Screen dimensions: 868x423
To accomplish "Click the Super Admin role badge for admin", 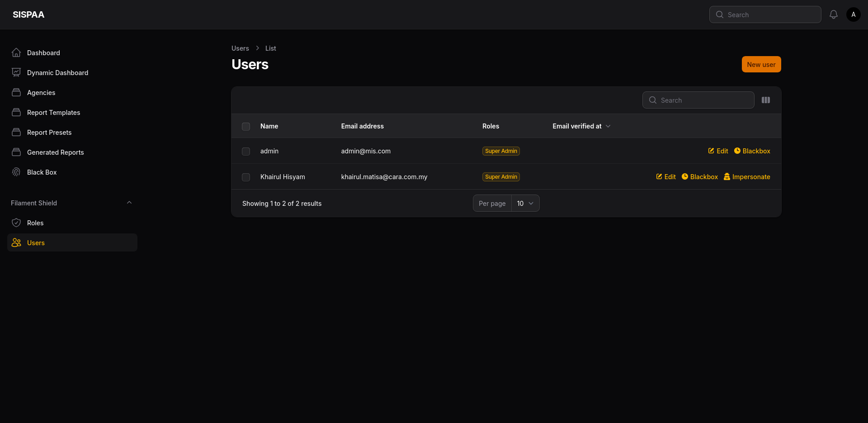I will point(500,151).
